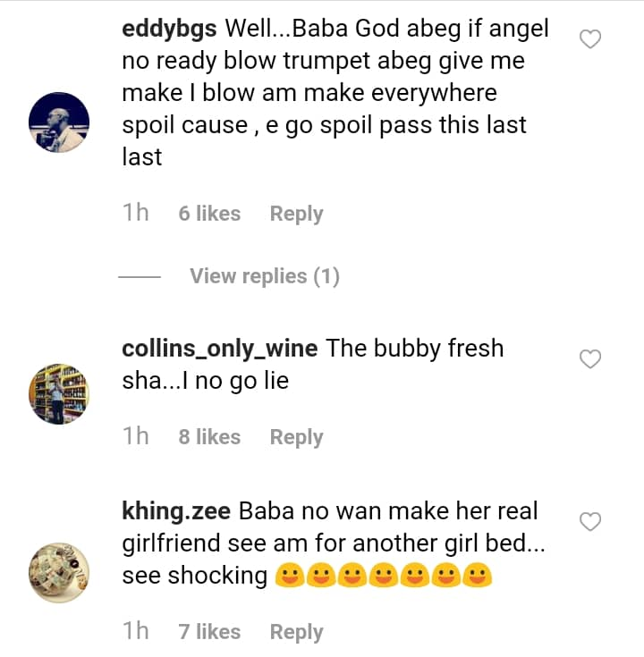Click the 1h timestamp under collins_only_wine's comment
This screenshot has width=644, height=657.
point(135,437)
